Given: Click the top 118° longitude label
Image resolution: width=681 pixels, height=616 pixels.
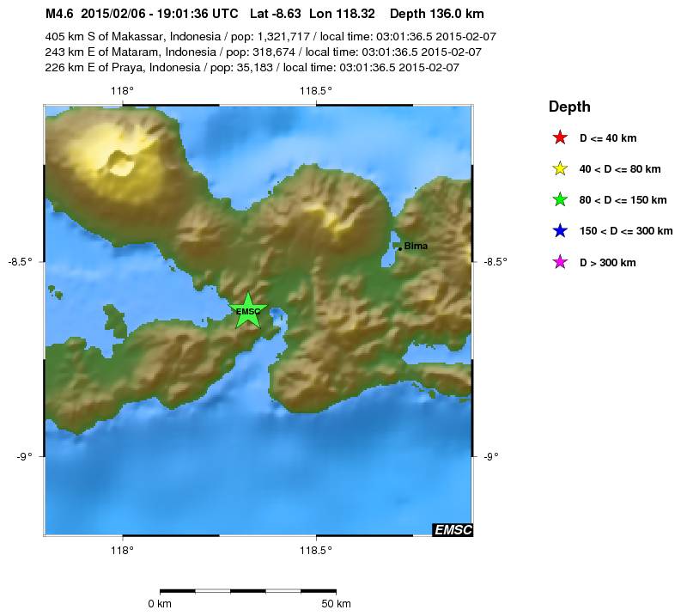Looking at the screenshot, I should (122, 91).
